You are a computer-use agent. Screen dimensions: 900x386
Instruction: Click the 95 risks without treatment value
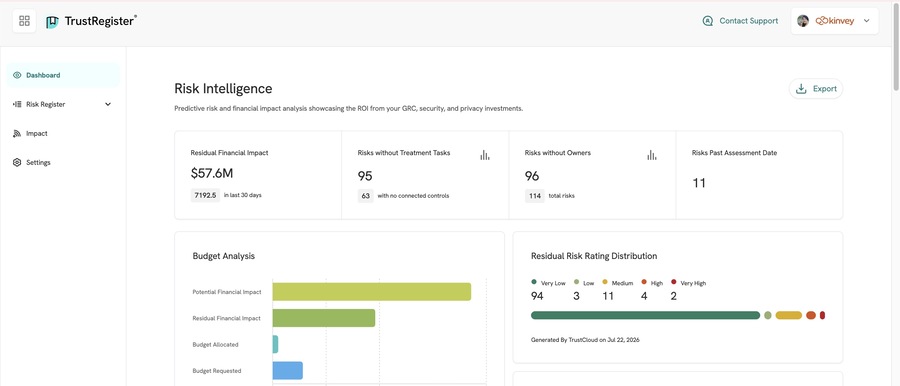pyautogui.click(x=365, y=176)
